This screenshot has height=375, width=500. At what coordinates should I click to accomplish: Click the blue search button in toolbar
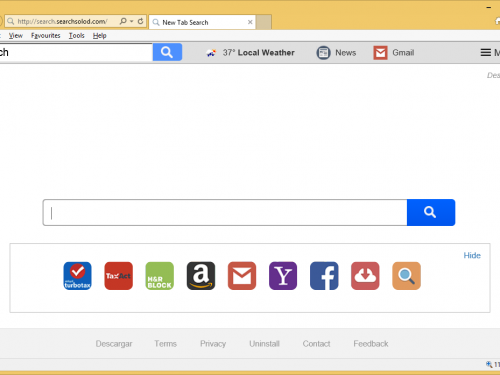pyautogui.click(x=167, y=52)
